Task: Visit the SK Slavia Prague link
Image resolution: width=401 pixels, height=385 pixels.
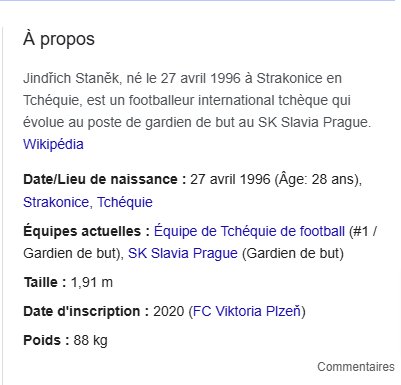Action: [x=183, y=253]
